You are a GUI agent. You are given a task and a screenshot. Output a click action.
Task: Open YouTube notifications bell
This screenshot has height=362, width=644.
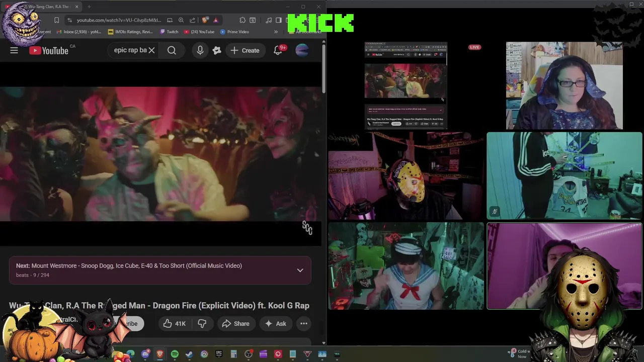tap(278, 50)
